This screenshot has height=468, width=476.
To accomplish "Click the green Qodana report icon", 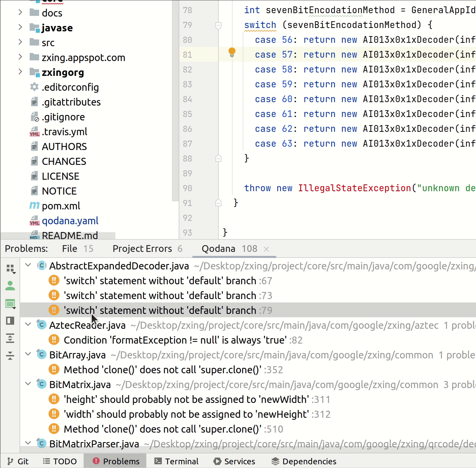I will pos(10,304).
